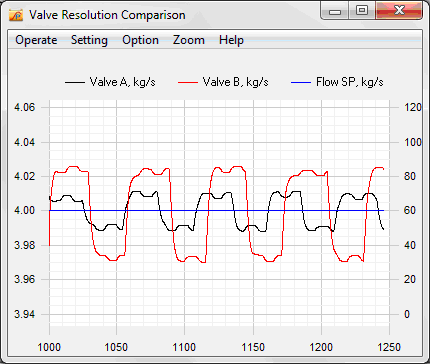Click the red Valve B legend line
The image size is (430, 364).
coord(188,82)
